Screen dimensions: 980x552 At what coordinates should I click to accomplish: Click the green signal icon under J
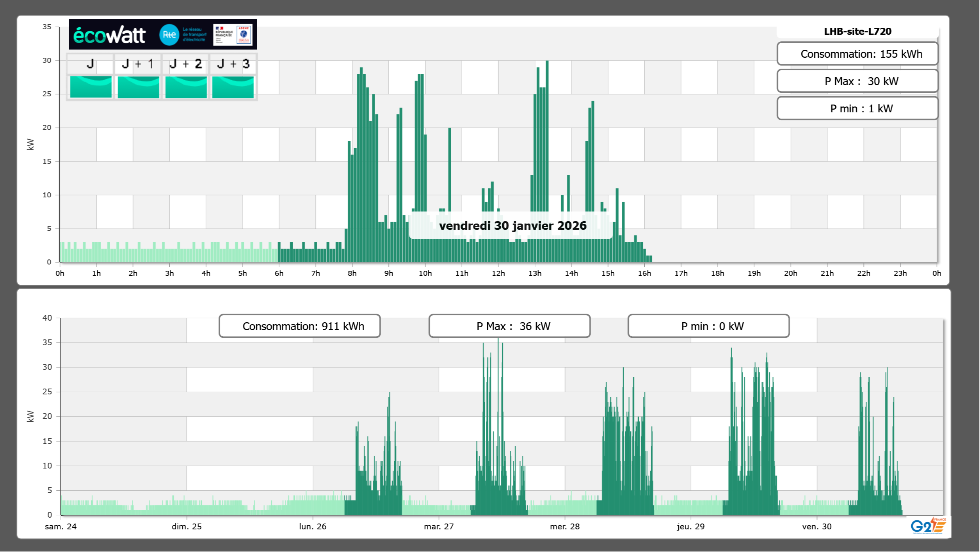[x=91, y=87]
